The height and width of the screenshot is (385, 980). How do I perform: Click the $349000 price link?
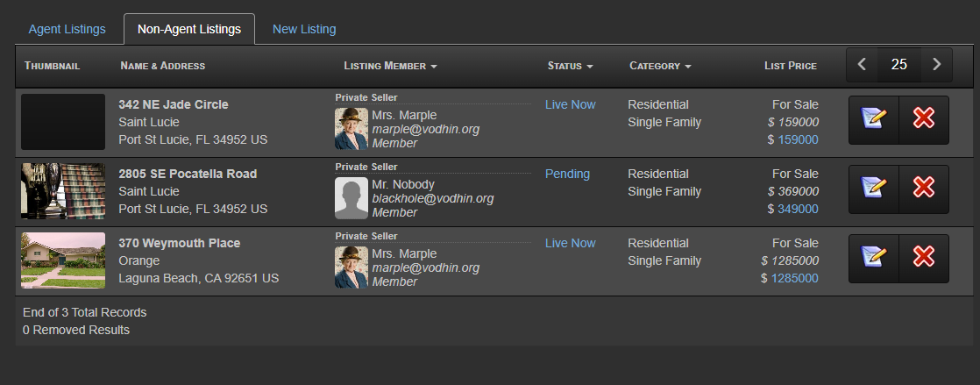[x=794, y=209]
